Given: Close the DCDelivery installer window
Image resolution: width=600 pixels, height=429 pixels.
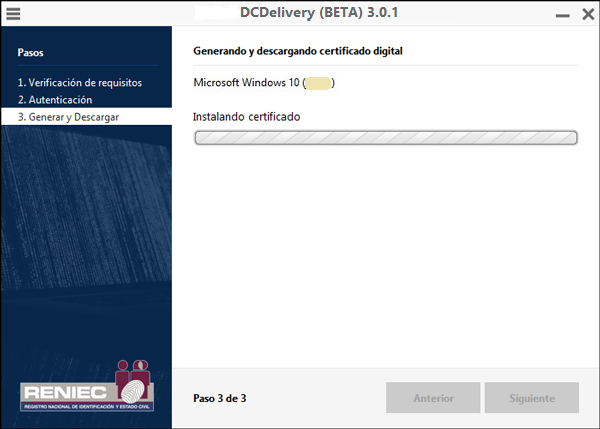Looking at the screenshot, I should [587, 14].
